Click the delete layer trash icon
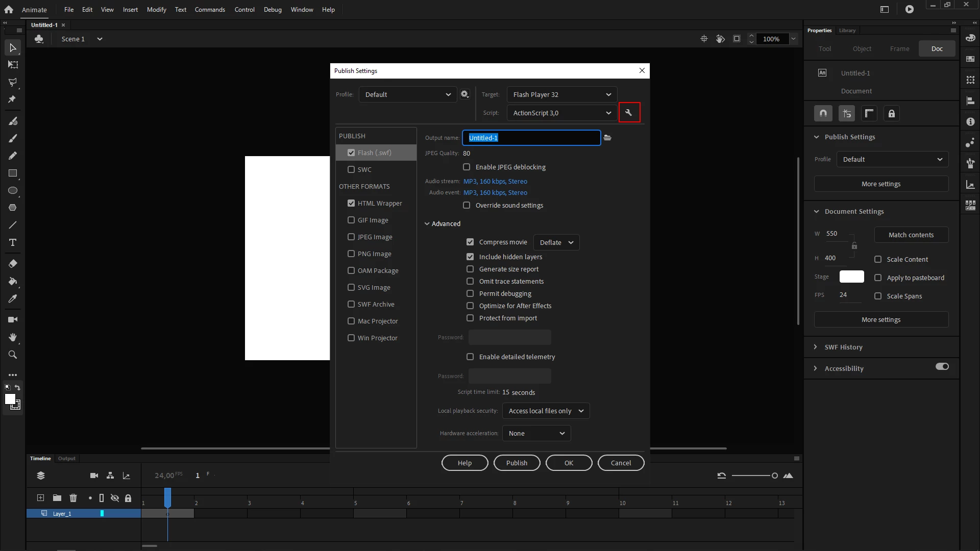Viewport: 980px width, 551px height. coord(73,498)
